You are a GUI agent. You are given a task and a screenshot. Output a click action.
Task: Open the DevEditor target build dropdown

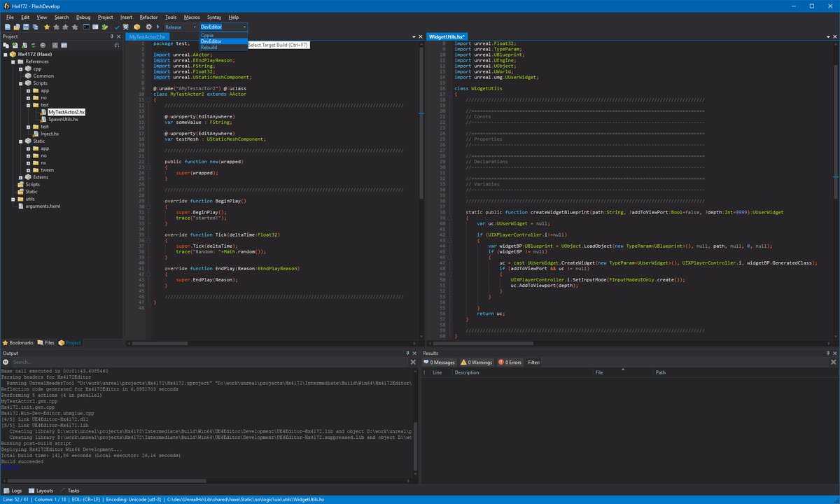click(223, 27)
